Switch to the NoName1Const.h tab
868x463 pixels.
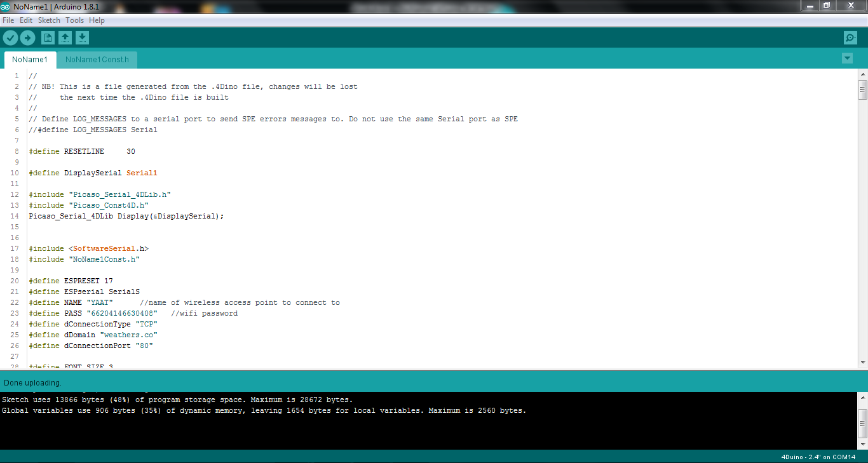click(97, 60)
